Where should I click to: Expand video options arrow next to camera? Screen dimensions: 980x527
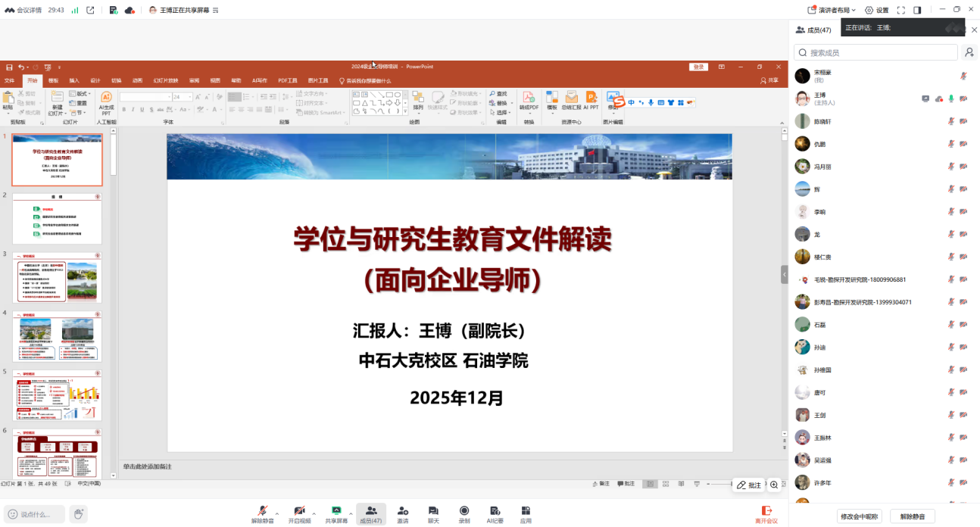click(x=314, y=513)
